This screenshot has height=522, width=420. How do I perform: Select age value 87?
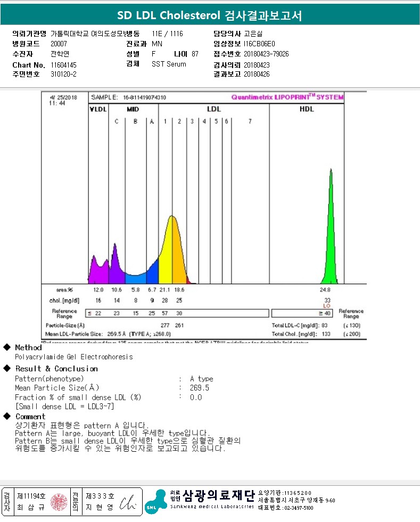(x=195, y=54)
